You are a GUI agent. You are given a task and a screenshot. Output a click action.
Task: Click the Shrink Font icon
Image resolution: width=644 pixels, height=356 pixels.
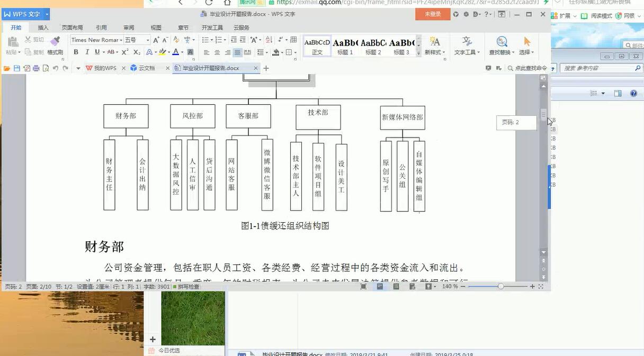pyautogui.click(x=165, y=40)
